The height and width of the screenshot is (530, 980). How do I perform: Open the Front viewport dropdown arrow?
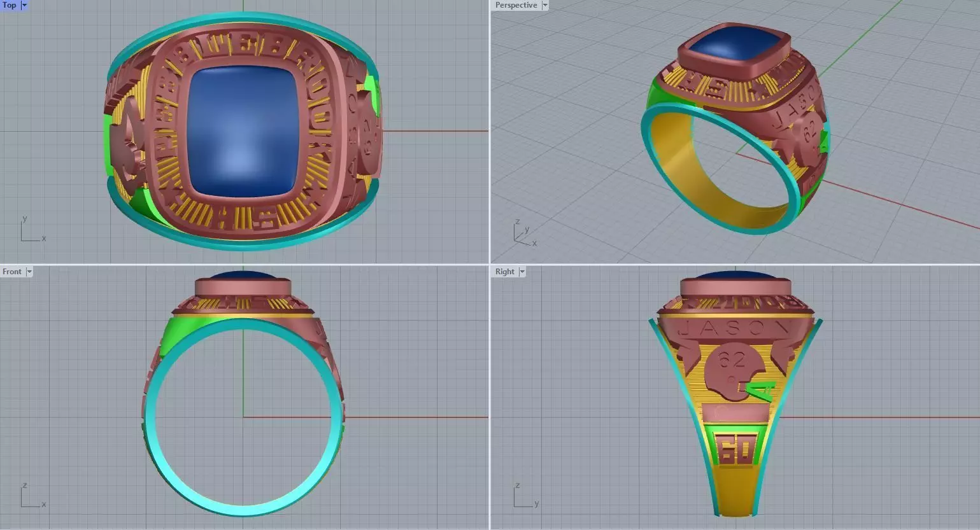point(29,272)
